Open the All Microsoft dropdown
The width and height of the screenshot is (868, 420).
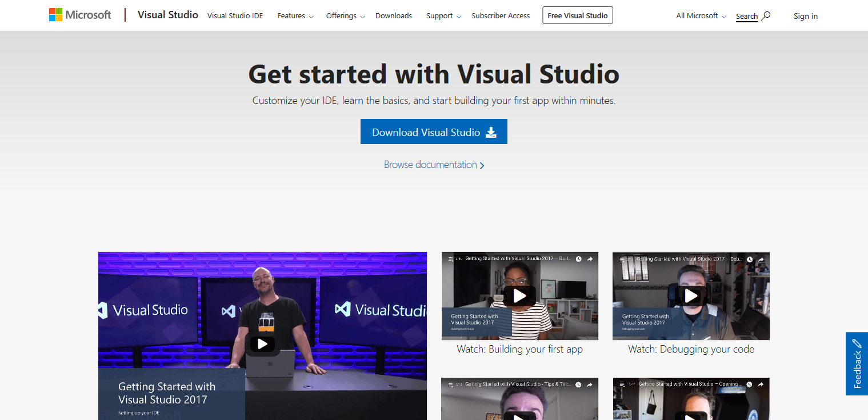tap(701, 16)
